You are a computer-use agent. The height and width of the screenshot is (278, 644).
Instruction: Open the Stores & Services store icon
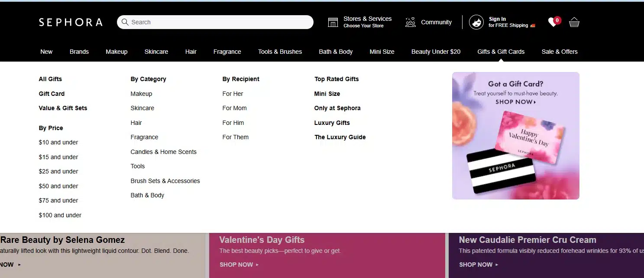(333, 22)
